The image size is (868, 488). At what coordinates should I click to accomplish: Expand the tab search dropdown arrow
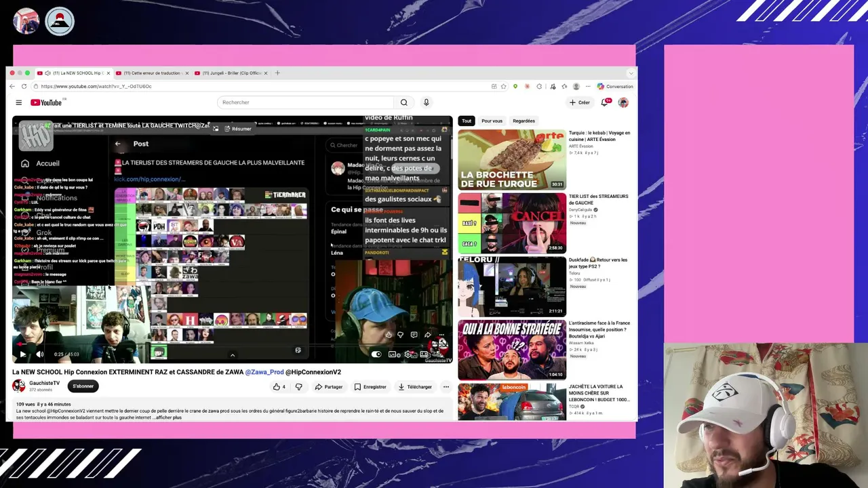(631, 73)
